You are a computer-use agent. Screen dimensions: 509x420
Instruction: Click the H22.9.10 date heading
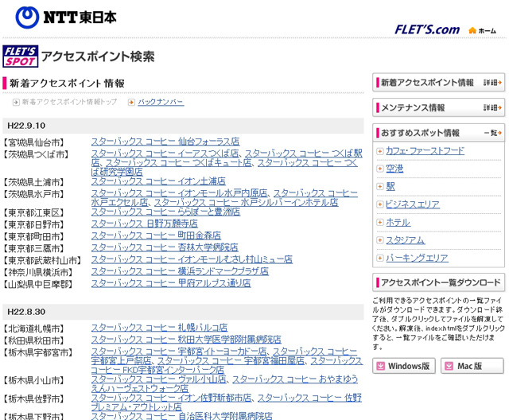[x=26, y=126]
